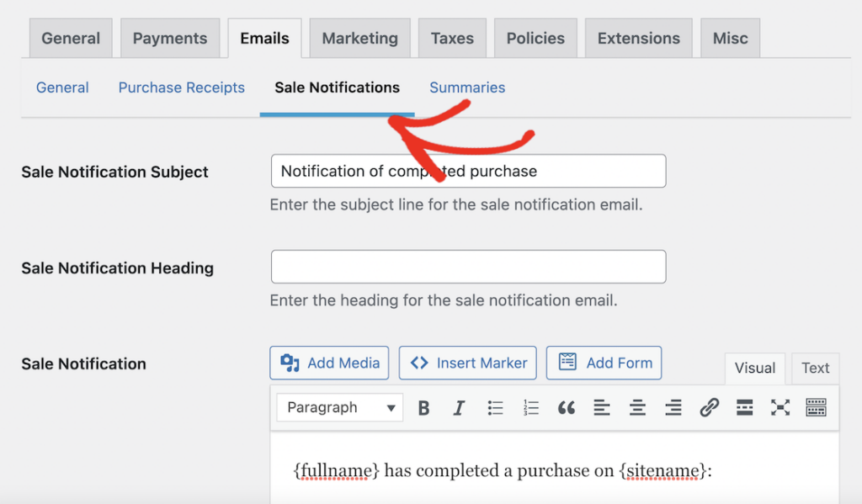
Task: Open the Marketing settings tab
Action: pyautogui.click(x=359, y=37)
